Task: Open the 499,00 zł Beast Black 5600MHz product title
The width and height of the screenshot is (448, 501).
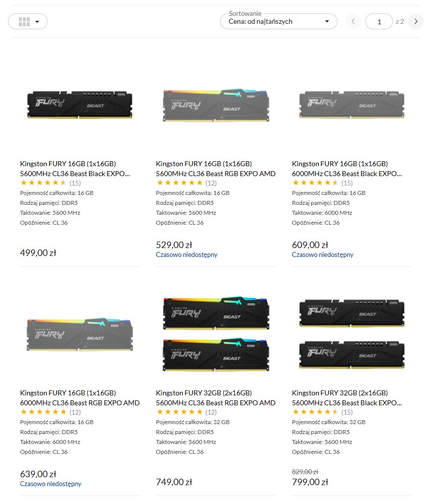Action: tap(75, 168)
